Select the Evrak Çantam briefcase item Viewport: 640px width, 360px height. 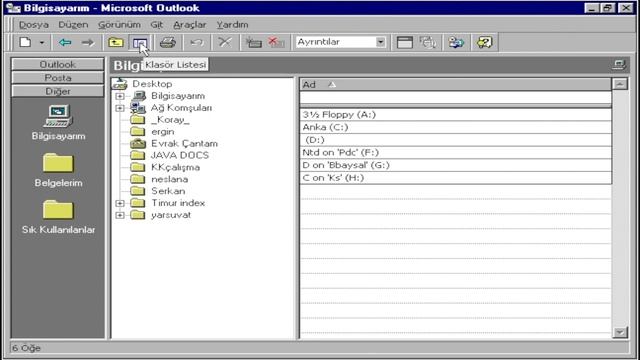(x=184, y=144)
